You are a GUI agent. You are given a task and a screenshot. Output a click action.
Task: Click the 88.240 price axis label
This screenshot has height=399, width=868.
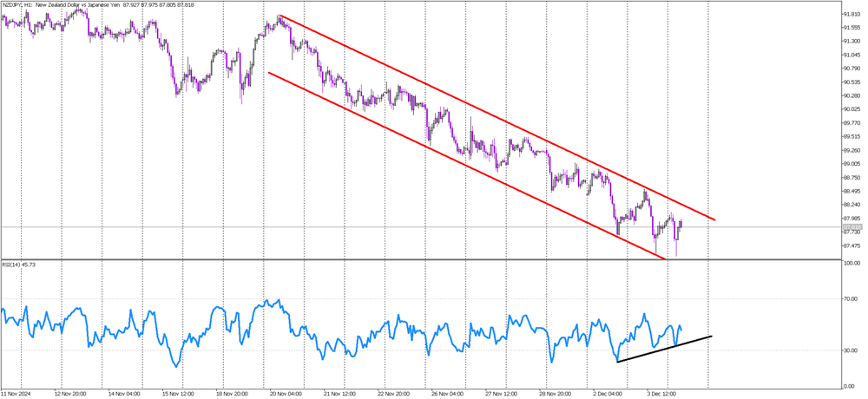(851, 205)
